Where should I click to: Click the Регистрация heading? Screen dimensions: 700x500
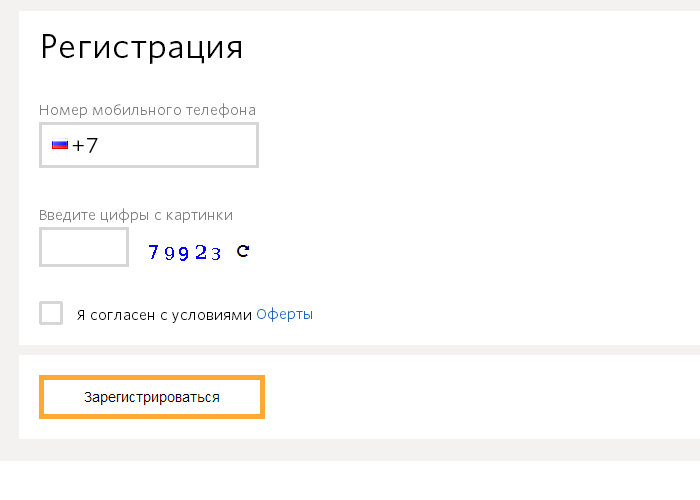(141, 47)
